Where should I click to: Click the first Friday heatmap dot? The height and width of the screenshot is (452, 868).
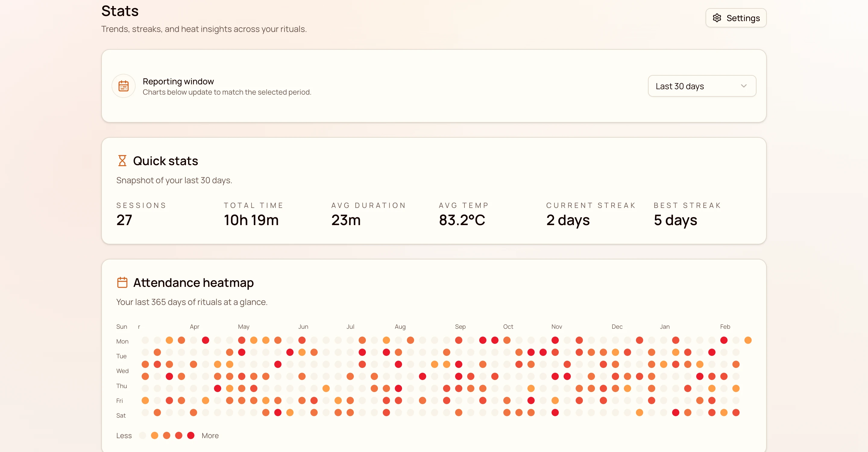tap(145, 400)
